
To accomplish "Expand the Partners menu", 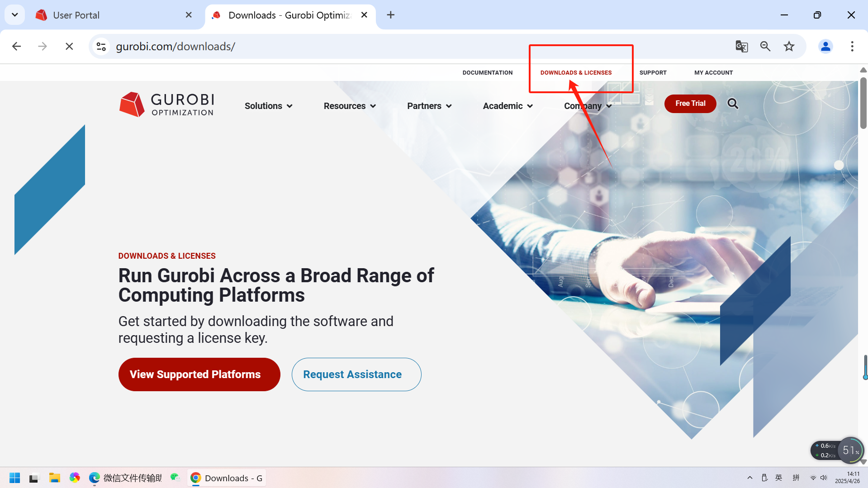I will 429,106.
